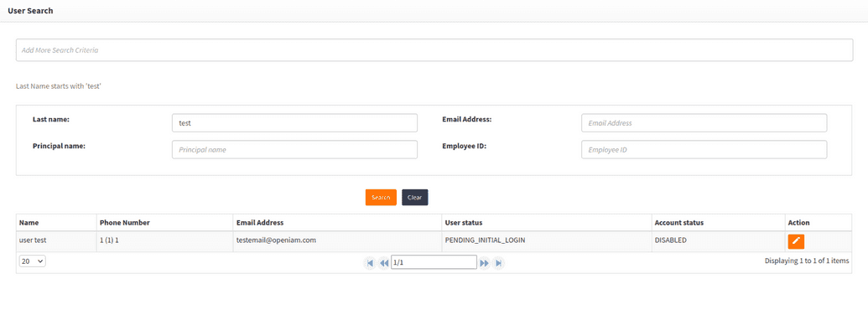Click 'Displaying 1 to 1 of 1 items' text

tap(807, 261)
